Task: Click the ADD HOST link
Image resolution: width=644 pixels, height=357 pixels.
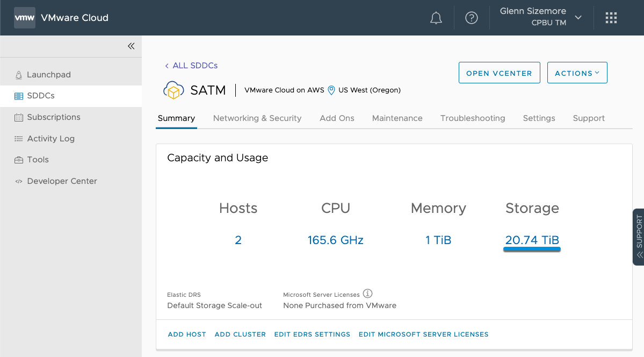Action: [187, 334]
